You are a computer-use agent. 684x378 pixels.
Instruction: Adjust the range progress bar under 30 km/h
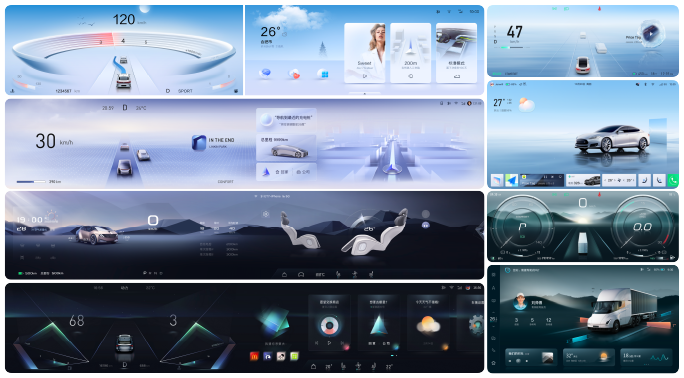point(31,181)
